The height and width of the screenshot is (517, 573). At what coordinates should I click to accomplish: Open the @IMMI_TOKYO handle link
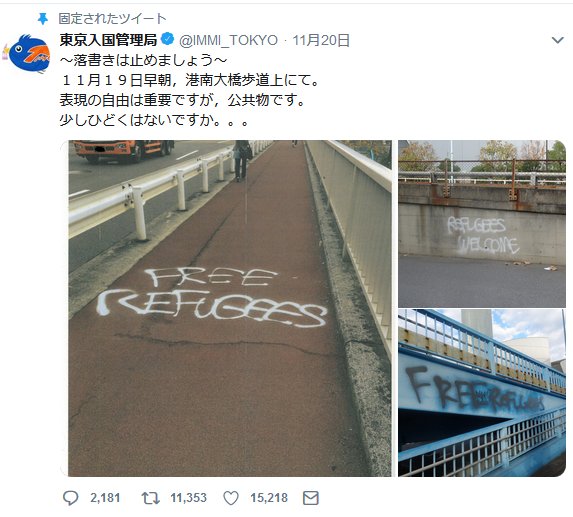[228, 40]
